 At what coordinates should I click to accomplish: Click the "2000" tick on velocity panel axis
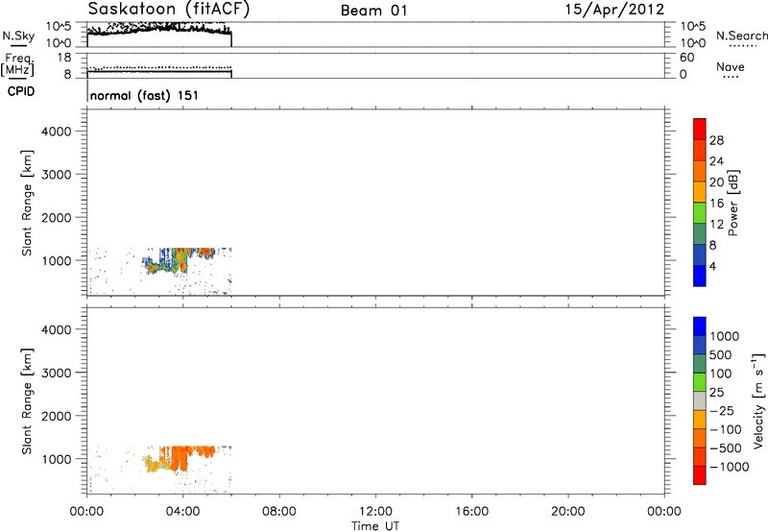[57, 416]
